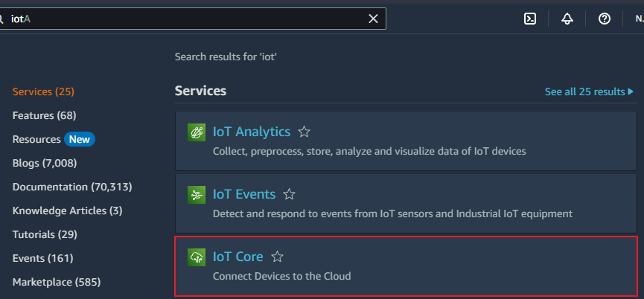Click the IoT Analytics service icon
The height and width of the screenshot is (299, 644).
coord(197,132)
